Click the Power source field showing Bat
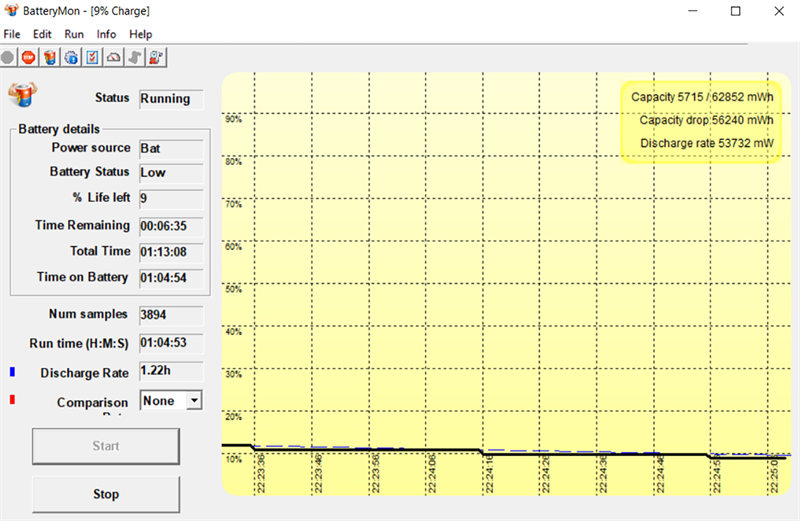Viewport: 800px width, 521px height. tap(171, 148)
